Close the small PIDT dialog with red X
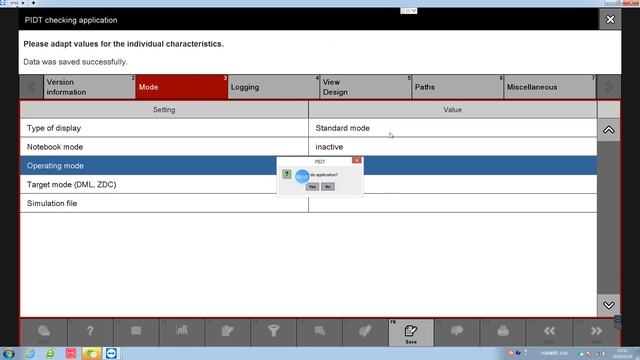Image resolution: width=640 pixels, height=360 pixels. point(356,160)
